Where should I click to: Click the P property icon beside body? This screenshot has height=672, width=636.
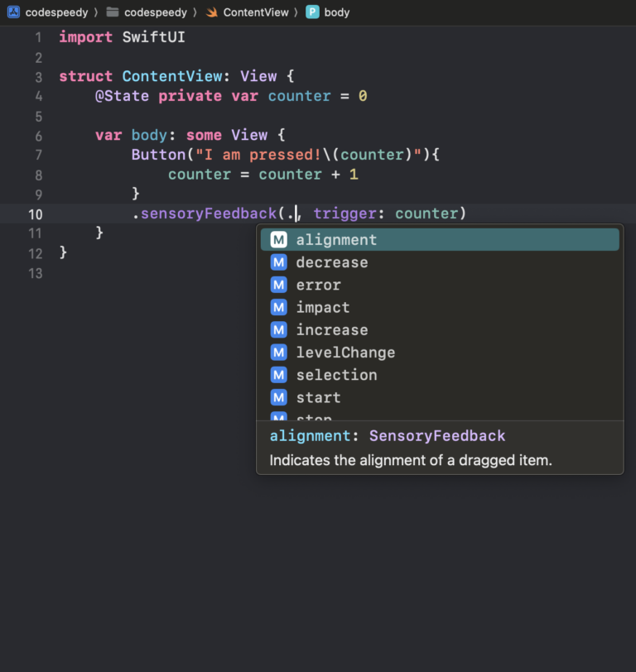(312, 12)
